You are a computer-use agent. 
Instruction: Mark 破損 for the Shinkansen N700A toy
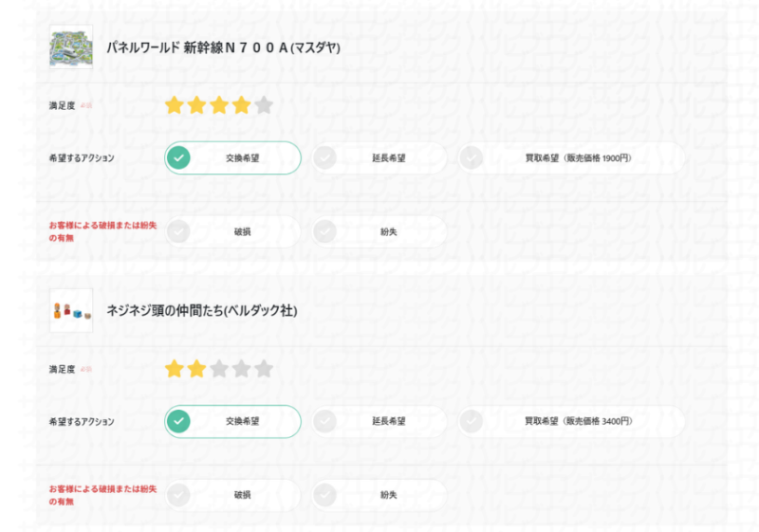pos(232,231)
